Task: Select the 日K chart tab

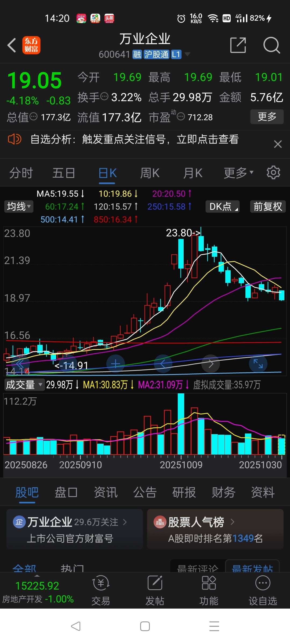Action: point(107,173)
